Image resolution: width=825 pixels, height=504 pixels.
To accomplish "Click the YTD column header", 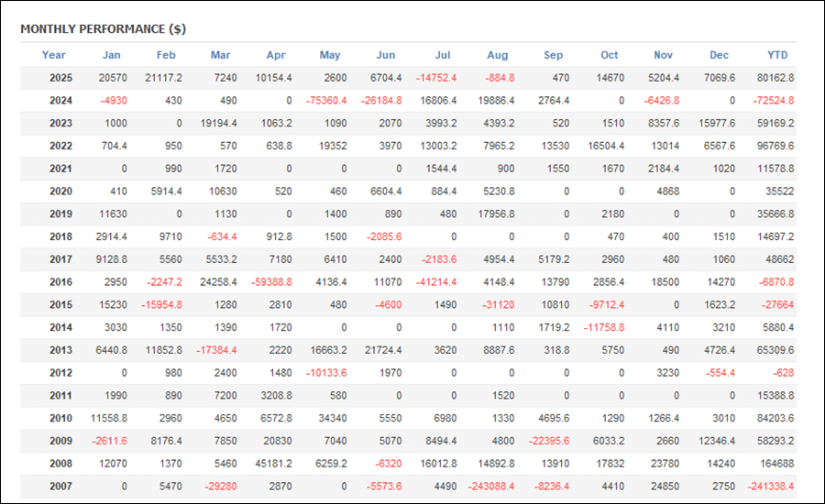I will (x=777, y=55).
